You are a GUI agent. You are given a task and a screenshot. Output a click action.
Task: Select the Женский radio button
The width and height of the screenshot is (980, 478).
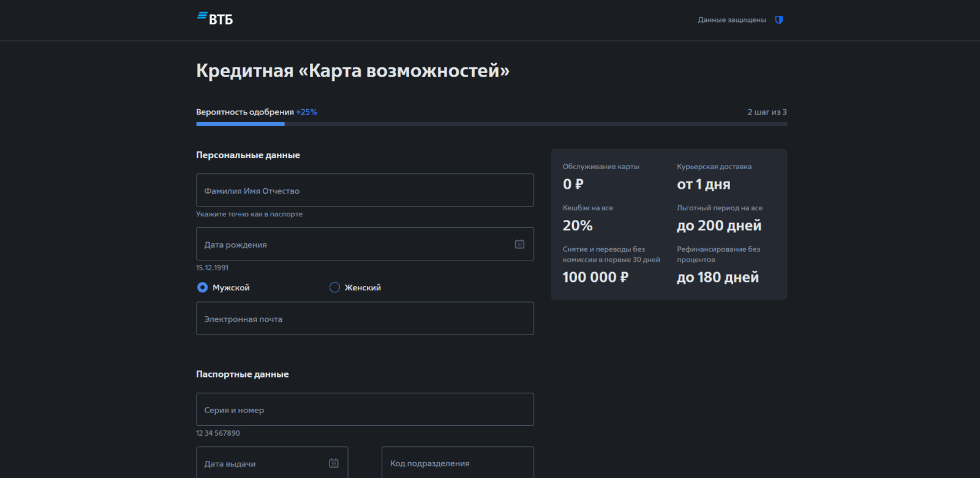click(334, 287)
